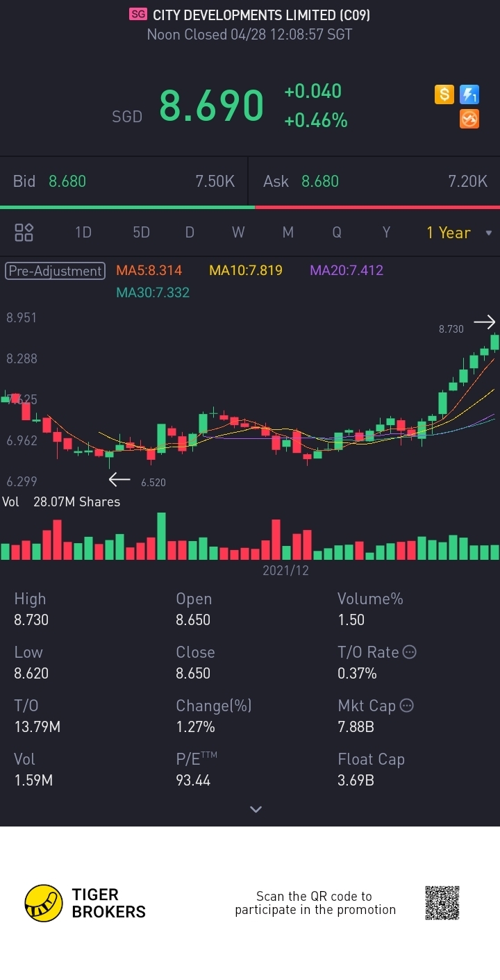
Task: Tap the Open value 8.650
Action: point(193,620)
